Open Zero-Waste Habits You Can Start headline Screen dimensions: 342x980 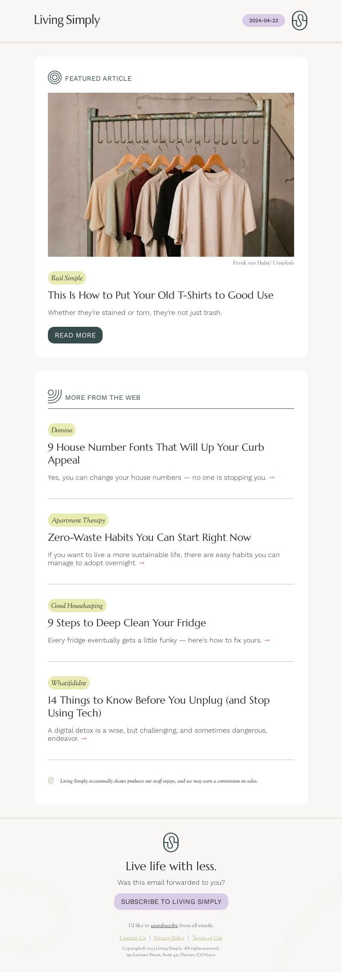coord(149,537)
